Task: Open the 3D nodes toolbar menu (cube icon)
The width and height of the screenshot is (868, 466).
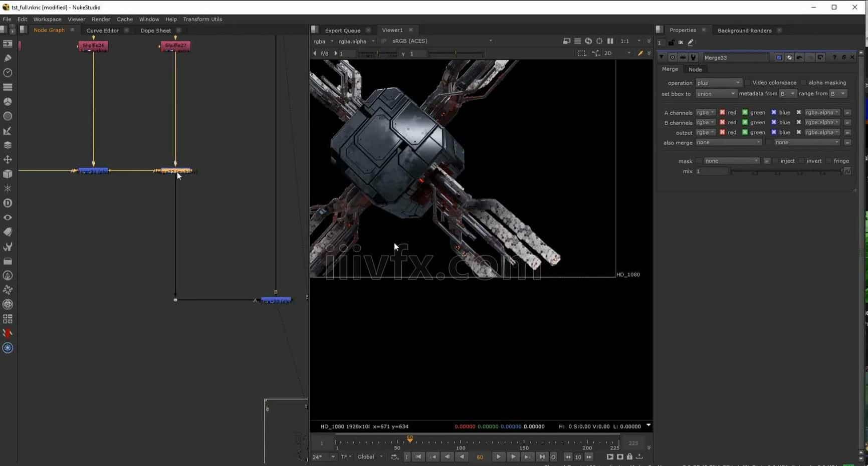Action: 8,174
